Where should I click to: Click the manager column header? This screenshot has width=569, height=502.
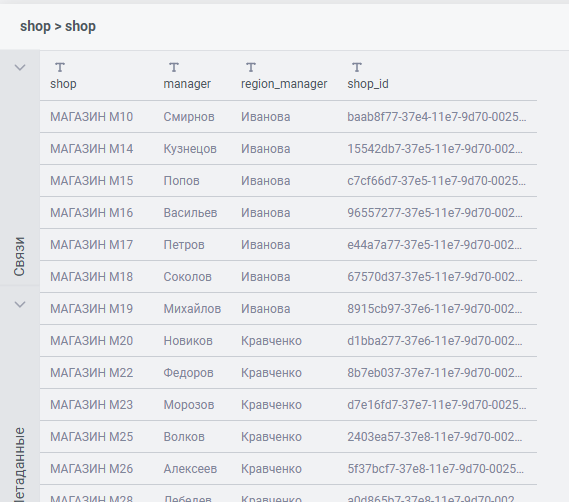(187, 84)
